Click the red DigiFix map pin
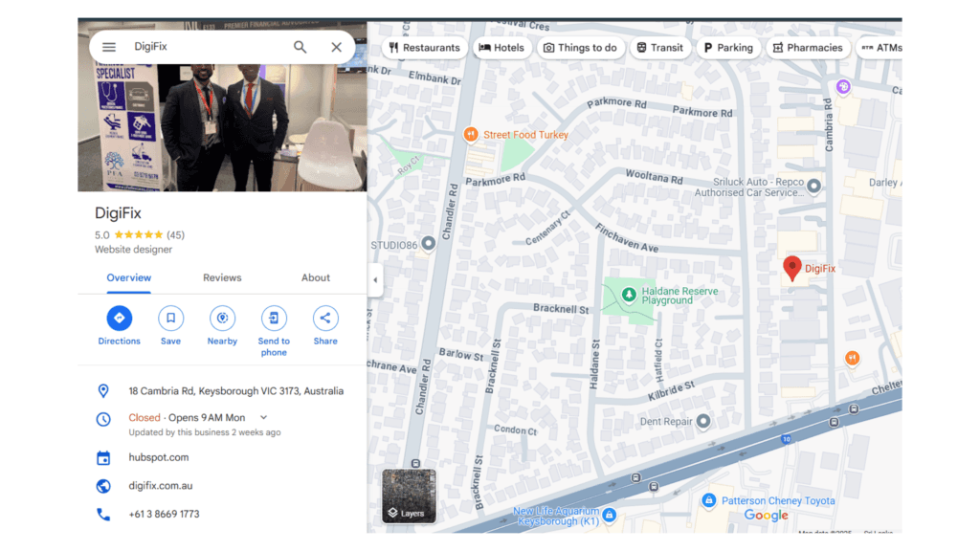 [x=791, y=268]
